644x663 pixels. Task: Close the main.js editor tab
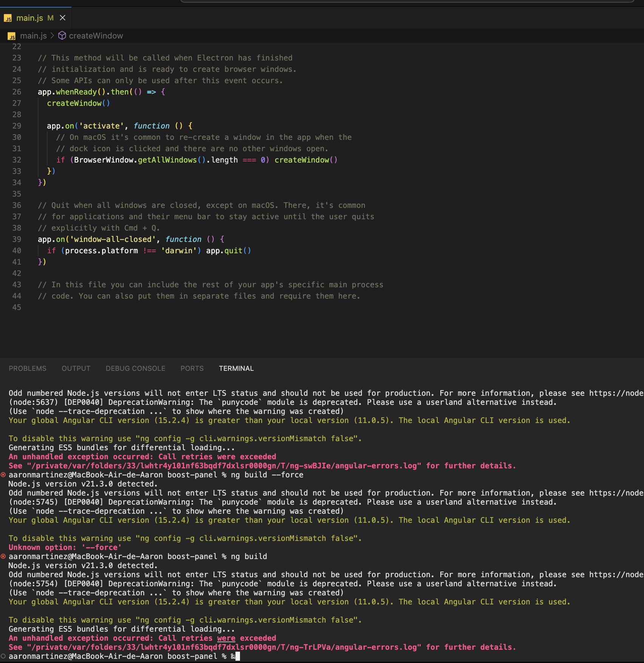(x=63, y=18)
